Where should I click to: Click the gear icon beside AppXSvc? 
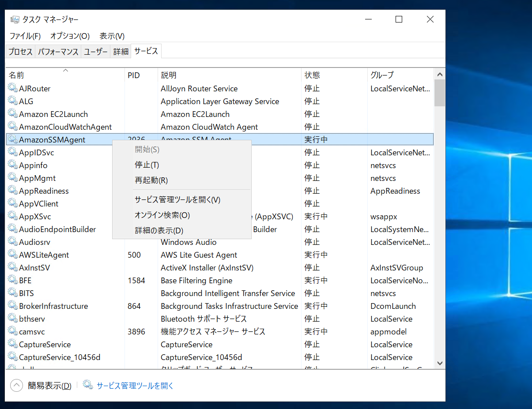tap(13, 216)
